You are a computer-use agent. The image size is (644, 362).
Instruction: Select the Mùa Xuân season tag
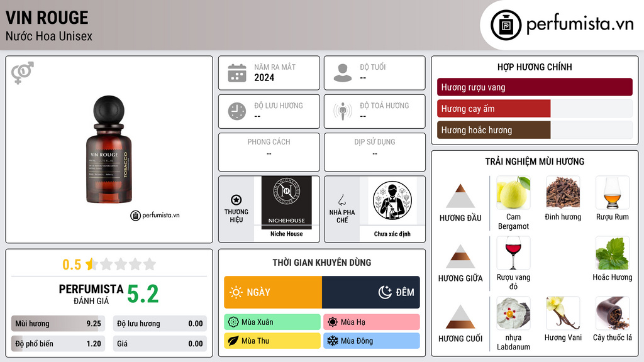click(x=272, y=322)
